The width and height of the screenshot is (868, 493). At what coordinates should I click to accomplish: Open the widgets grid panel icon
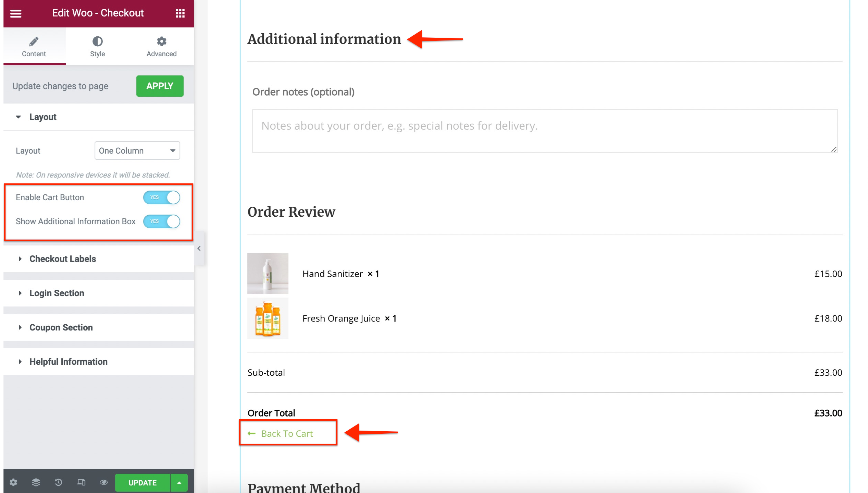tap(180, 13)
